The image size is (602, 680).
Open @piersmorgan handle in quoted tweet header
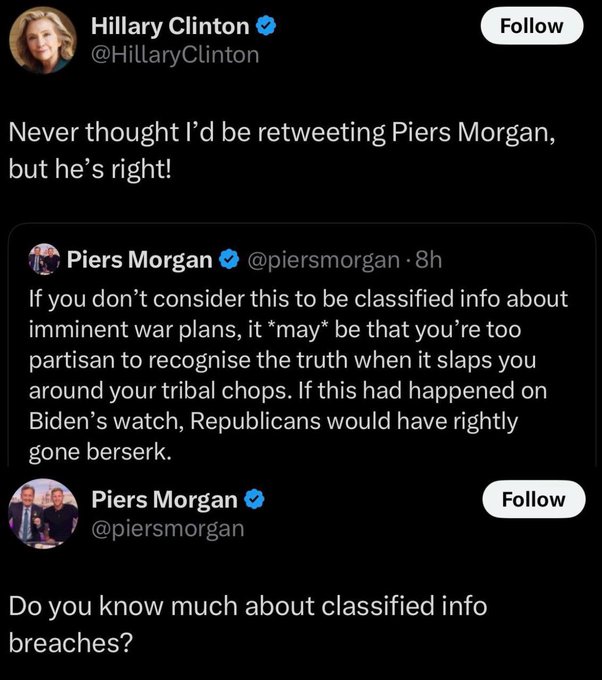click(x=320, y=261)
